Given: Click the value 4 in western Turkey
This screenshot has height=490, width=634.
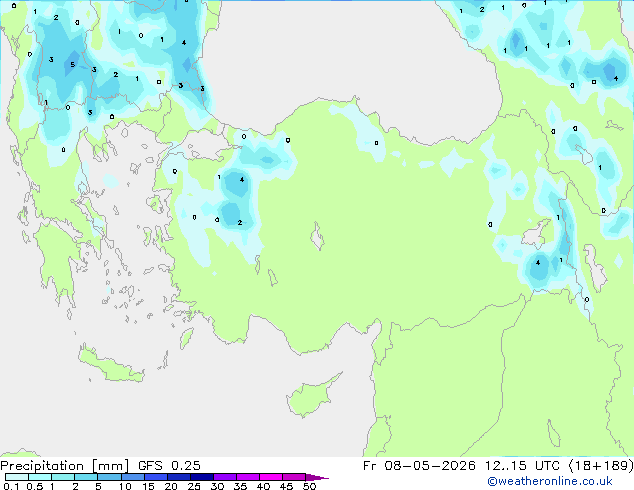Looking at the screenshot, I should tap(242, 180).
